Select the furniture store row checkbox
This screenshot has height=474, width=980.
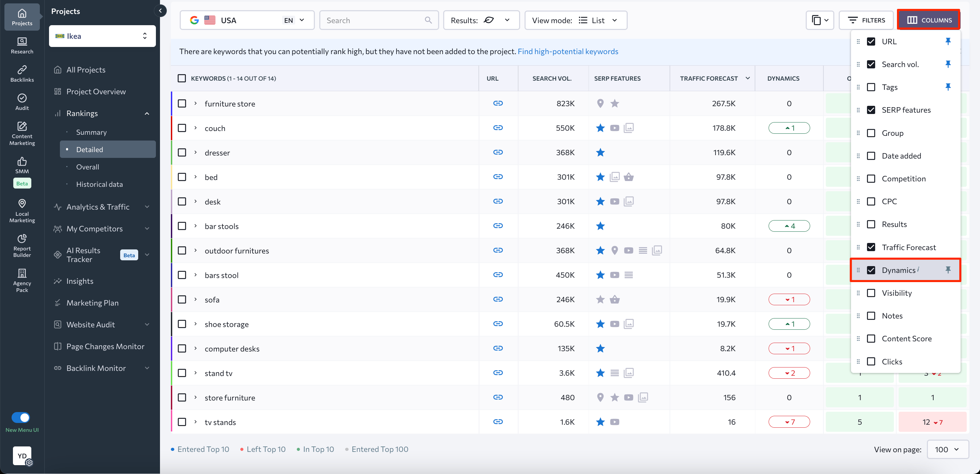[182, 103]
